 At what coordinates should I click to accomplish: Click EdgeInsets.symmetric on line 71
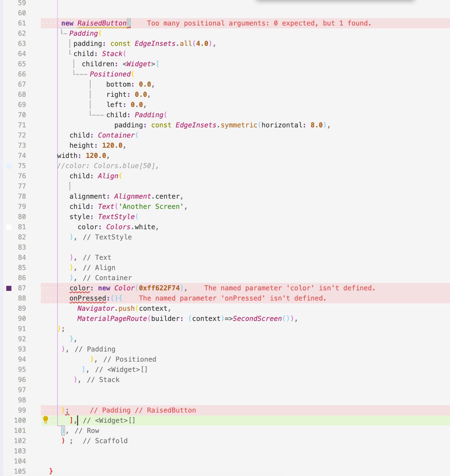[x=216, y=125]
